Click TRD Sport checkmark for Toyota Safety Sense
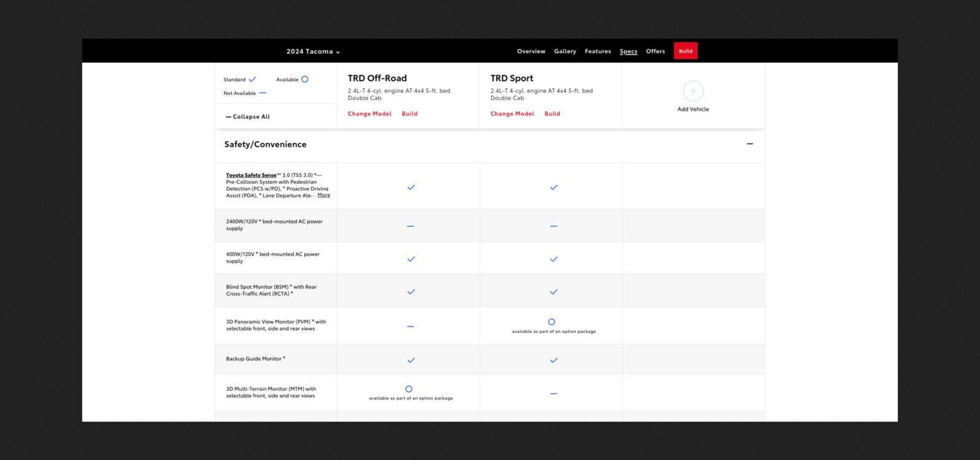 click(x=554, y=187)
